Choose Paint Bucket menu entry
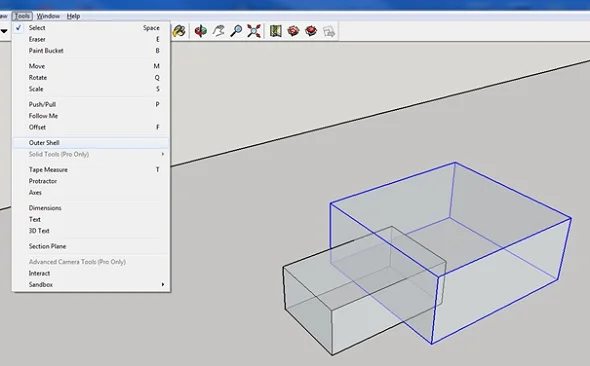 91,50
